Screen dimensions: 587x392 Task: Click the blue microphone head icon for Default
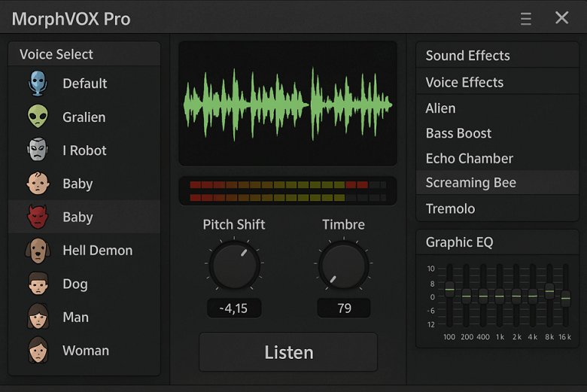coord(38,83)
